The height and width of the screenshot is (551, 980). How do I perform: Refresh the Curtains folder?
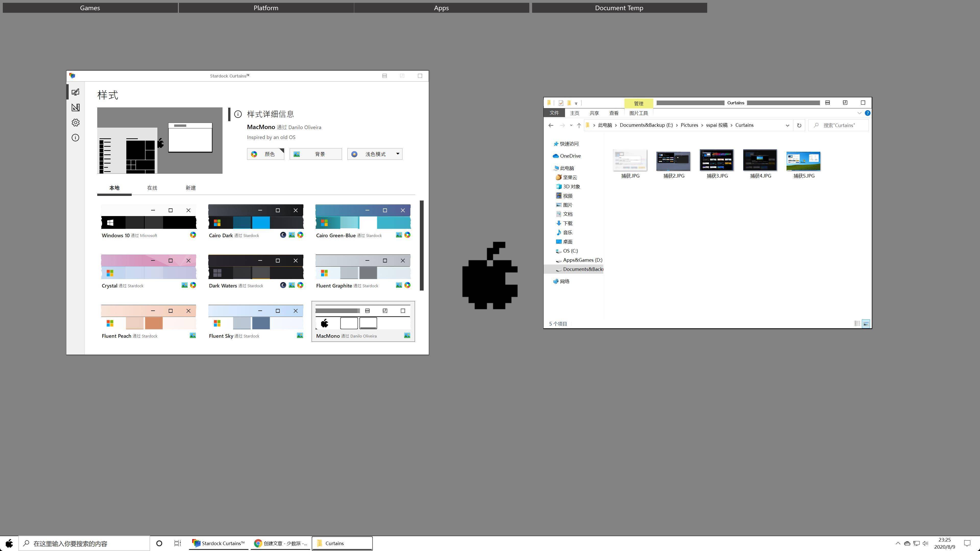pyautogui.click(x=799, y=126)
